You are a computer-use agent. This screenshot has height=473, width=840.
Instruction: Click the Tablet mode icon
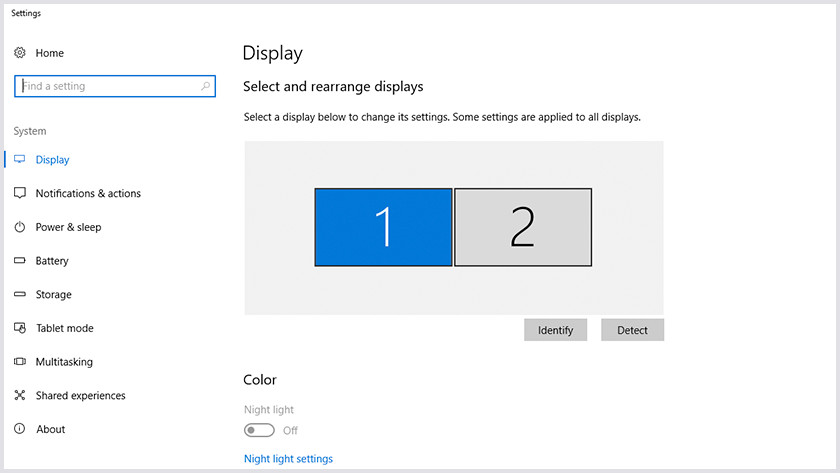pos(20,328)
